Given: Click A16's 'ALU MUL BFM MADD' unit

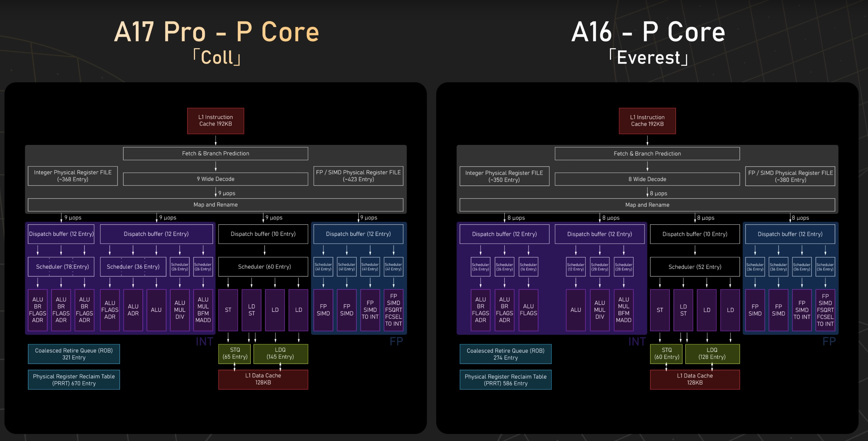Looking at the screenshot, I should [x=624, y=310].
